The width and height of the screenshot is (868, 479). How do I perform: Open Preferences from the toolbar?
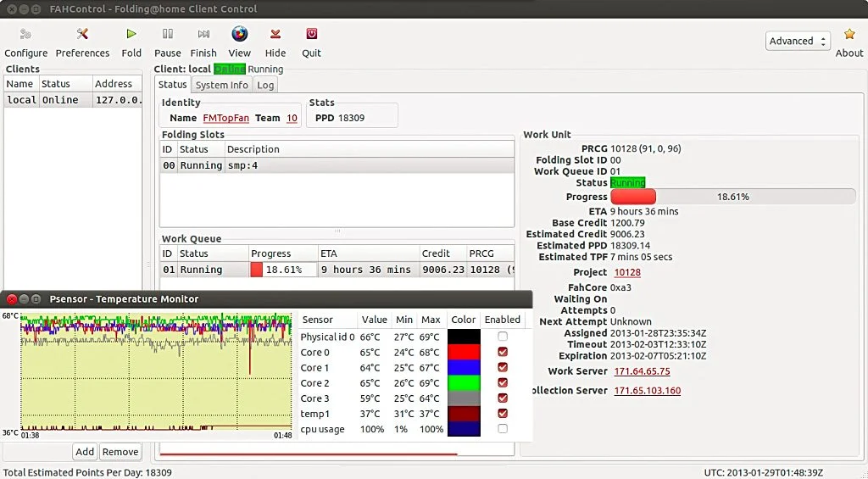[x=82, y=34]
